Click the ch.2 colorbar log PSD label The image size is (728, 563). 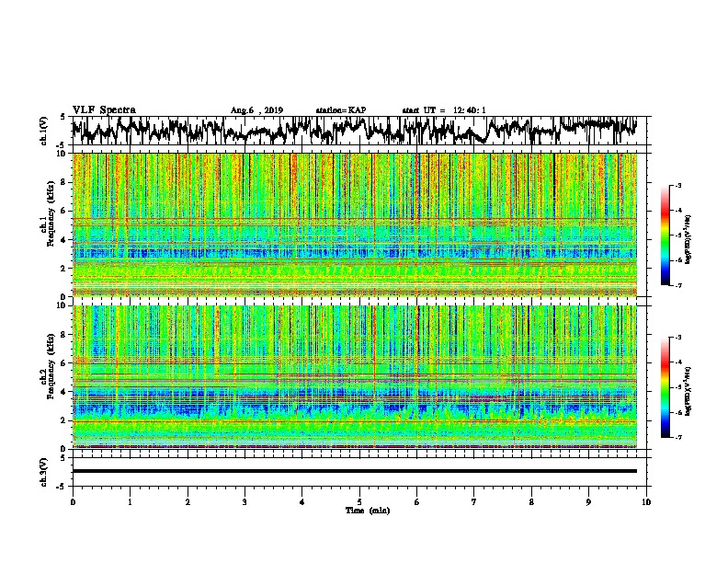(688, 391)
